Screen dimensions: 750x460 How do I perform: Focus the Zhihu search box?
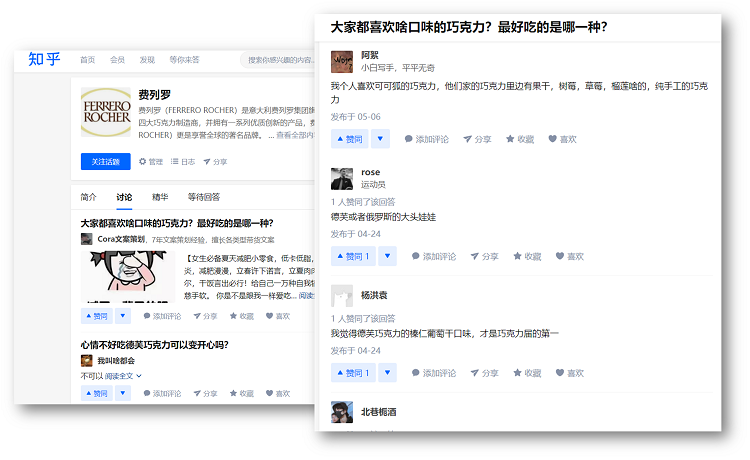click(x=278, y=60)
